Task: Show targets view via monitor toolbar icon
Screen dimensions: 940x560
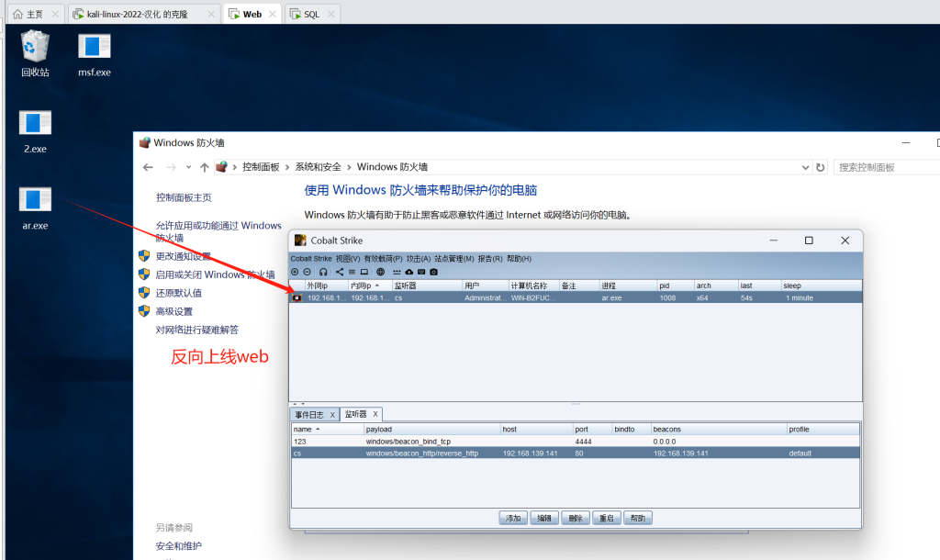Action: click(x=364, y=273)
